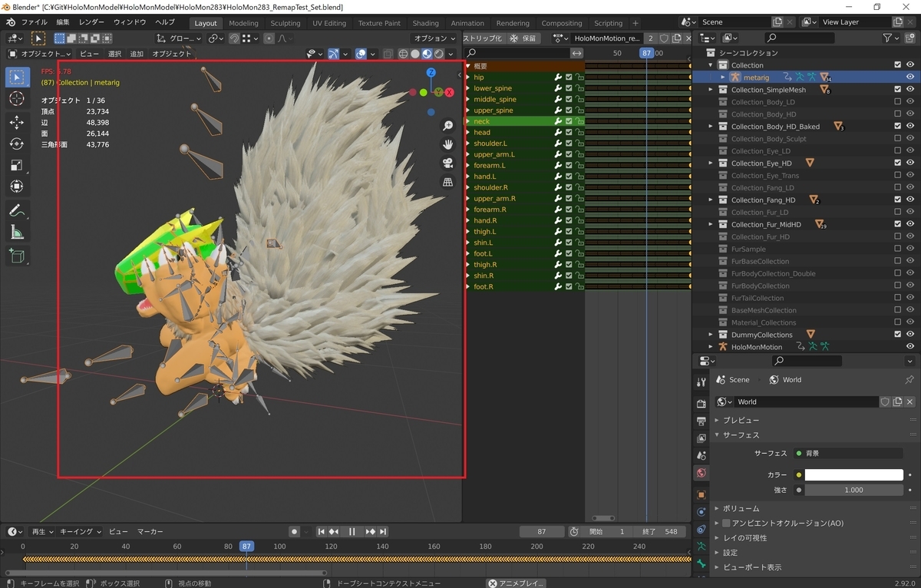This screenshot has height=588, width=921.
Task: Expand the ボリューム panel
Action: coord(717,508)
